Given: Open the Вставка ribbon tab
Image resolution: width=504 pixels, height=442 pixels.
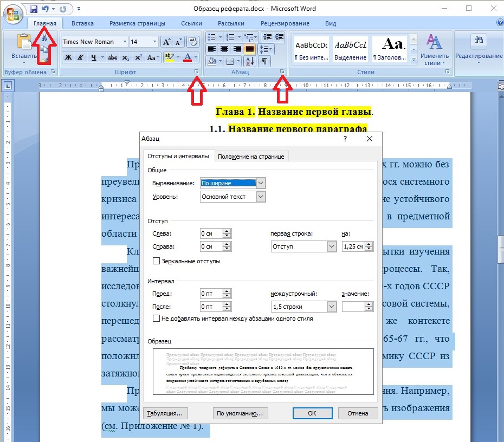Looking at the screenshot, I should click(82, 23).
